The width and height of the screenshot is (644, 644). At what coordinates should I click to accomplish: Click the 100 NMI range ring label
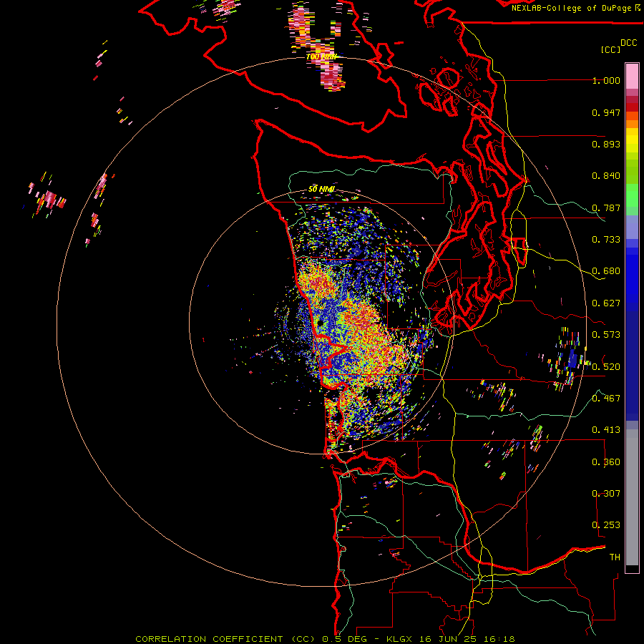point(321,57)
